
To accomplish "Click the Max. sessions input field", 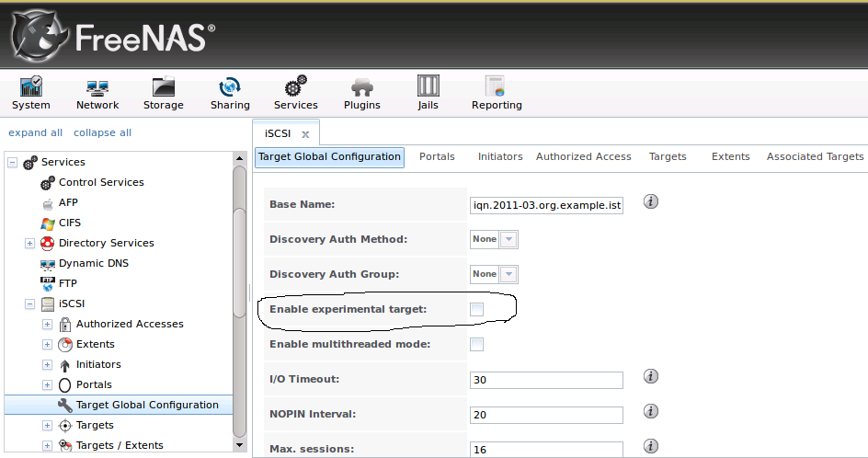I will click(x=546, y=449).
